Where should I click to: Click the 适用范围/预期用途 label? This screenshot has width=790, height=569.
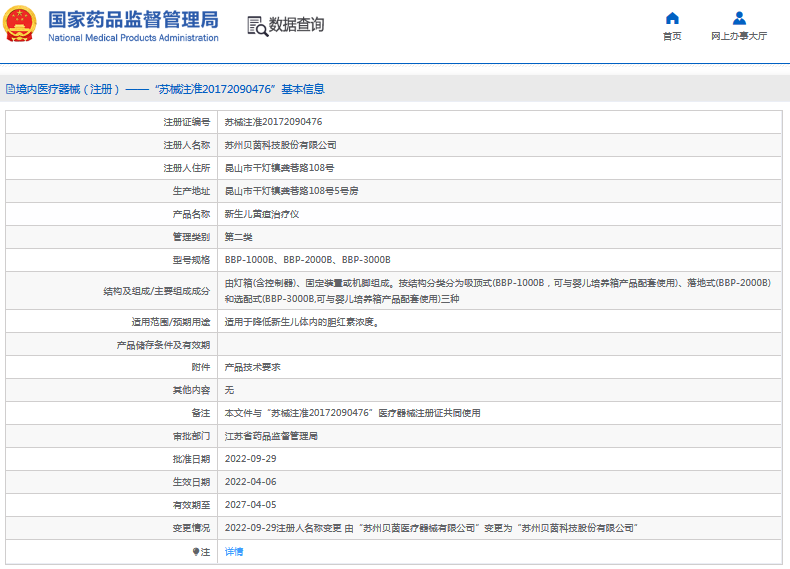click(x=171, y=322)
